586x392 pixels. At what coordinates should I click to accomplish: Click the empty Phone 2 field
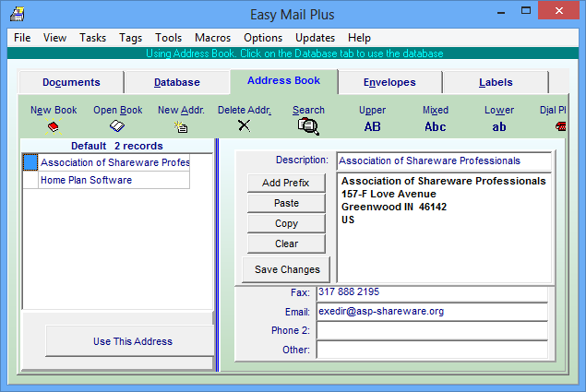[x=432, y=331]
